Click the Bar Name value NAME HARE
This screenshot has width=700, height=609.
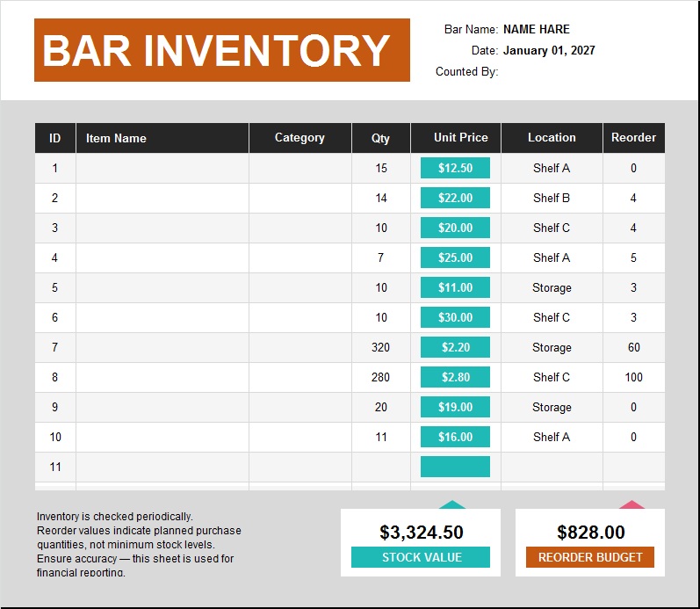536,29
